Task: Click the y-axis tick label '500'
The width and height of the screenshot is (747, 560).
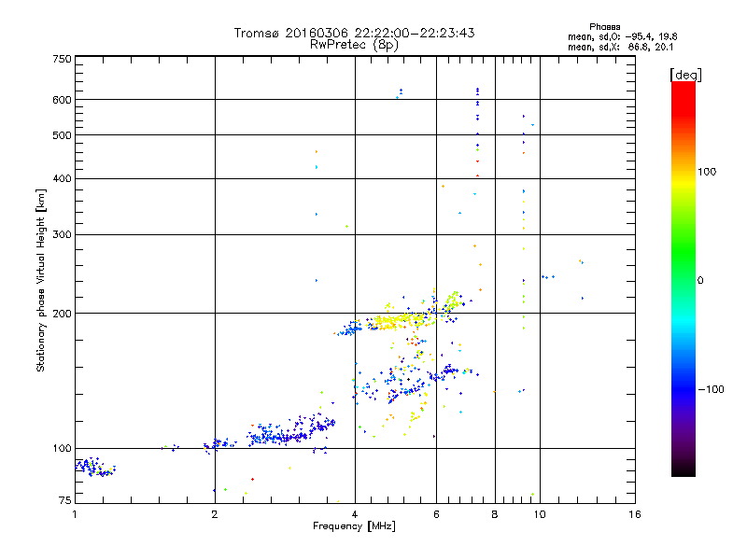Action: pyautogui.click(x=62, y=135)
